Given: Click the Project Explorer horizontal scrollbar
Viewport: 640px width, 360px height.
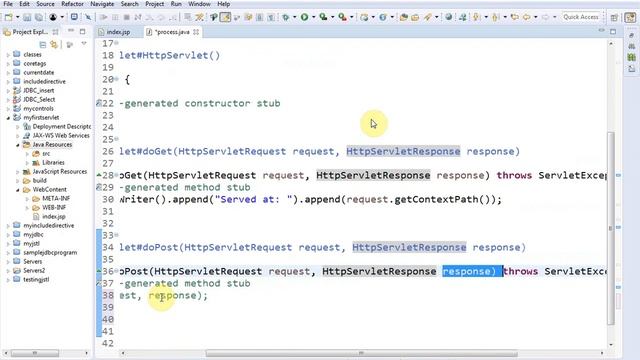Looking at the screenshot, I should click(35, 353).
